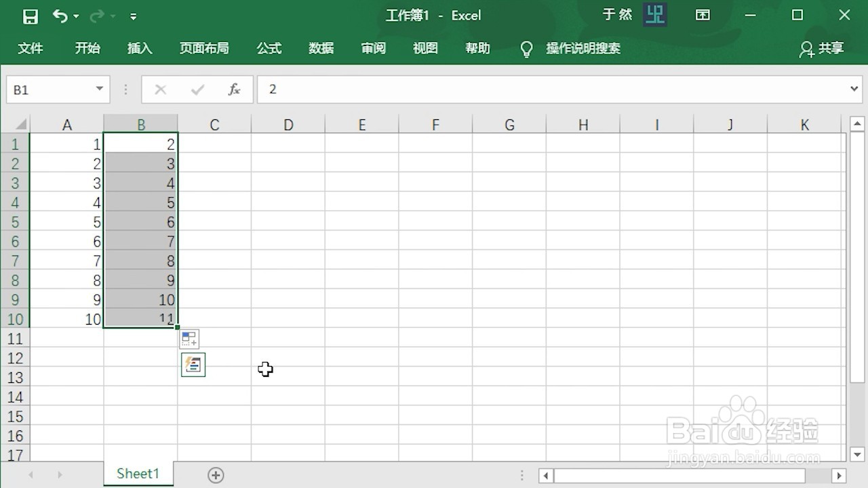Add a new worksheet with plus button
Screen dimensions: 868x488
click(x=215, y=475)
